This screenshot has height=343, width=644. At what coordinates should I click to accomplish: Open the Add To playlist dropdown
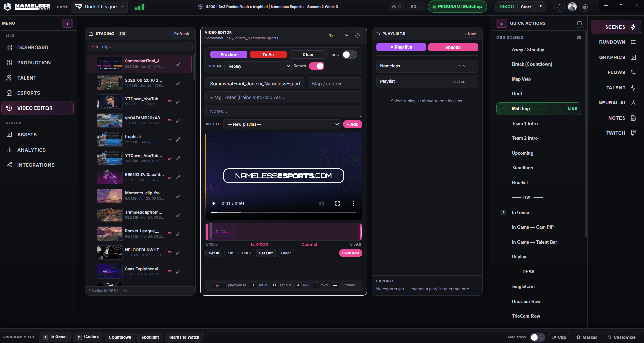coord(282,124)
